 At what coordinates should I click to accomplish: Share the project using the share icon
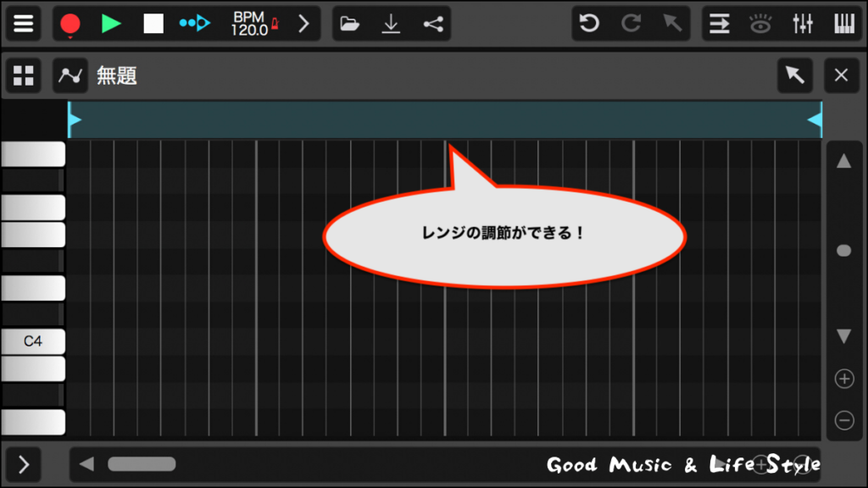coord(433,24)
